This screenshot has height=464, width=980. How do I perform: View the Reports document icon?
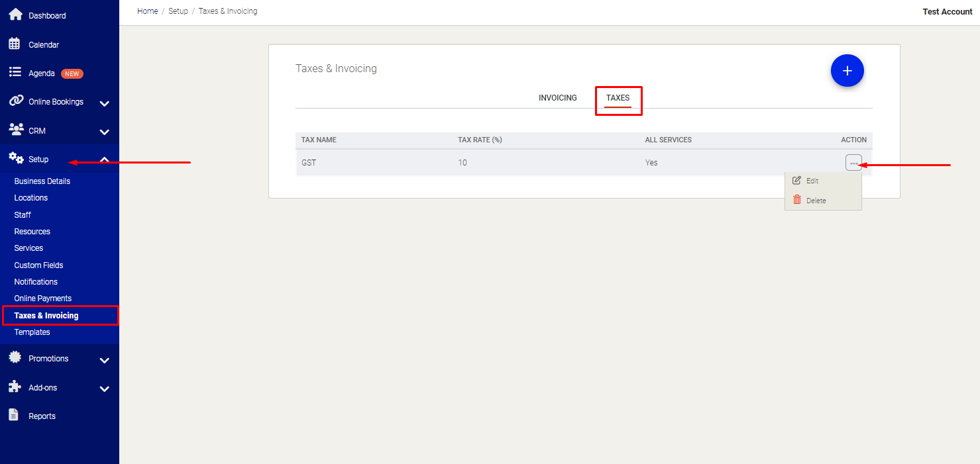15,414
